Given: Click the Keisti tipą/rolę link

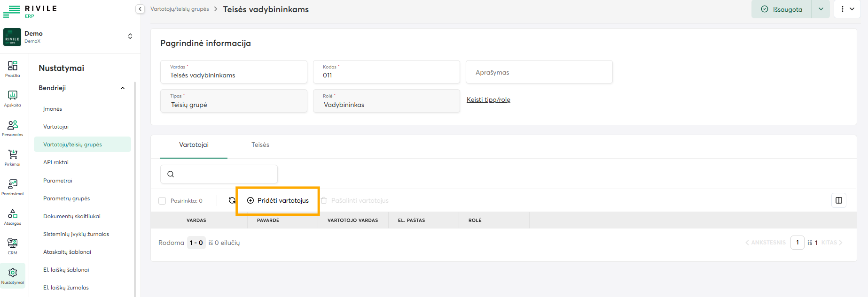Looking at the screenshot, I should click(488, 100).
